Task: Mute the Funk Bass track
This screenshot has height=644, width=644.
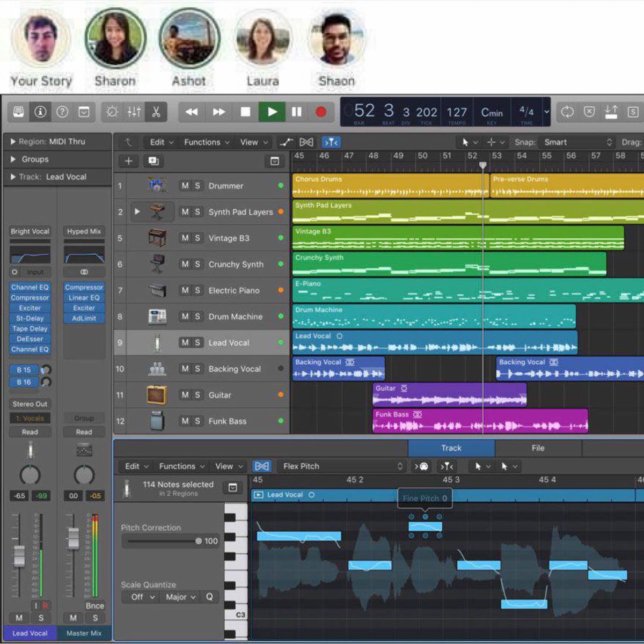Action: 185,421
